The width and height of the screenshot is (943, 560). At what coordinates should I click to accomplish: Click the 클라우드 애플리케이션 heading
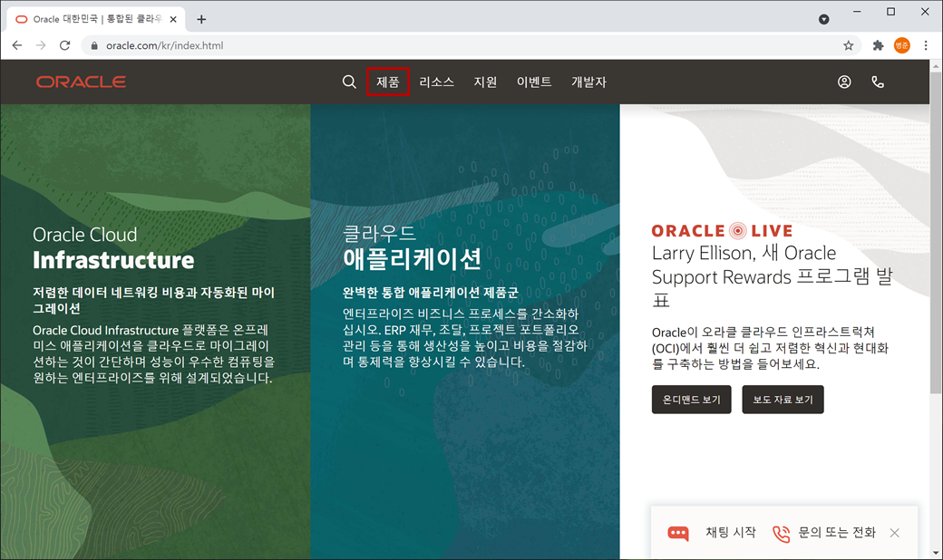412,247
